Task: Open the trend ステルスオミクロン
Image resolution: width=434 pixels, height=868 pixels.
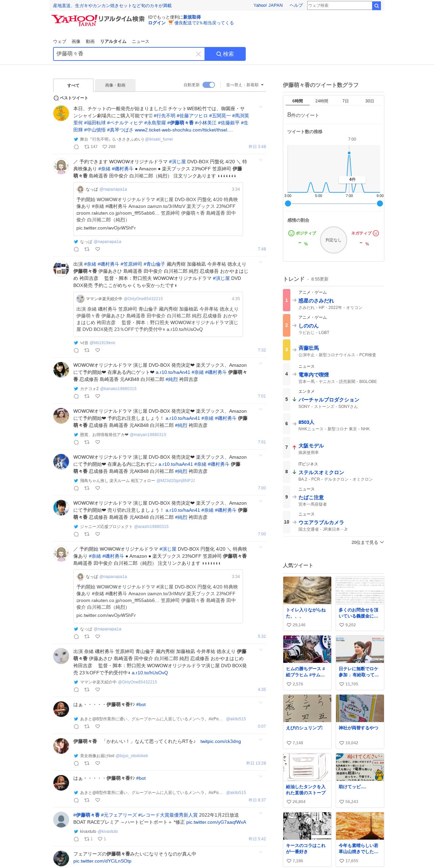Action: pyautogui.click(x=321, y=473)
